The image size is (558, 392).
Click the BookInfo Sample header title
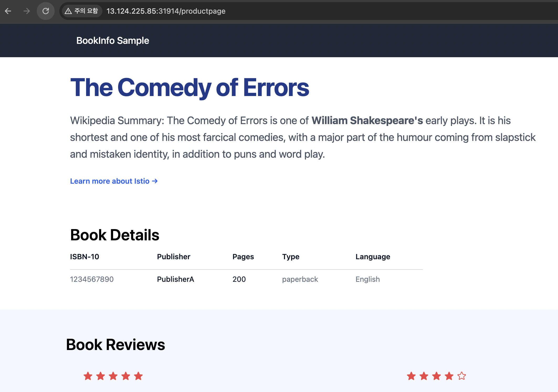pyautogui.click(x=113, y=41)
